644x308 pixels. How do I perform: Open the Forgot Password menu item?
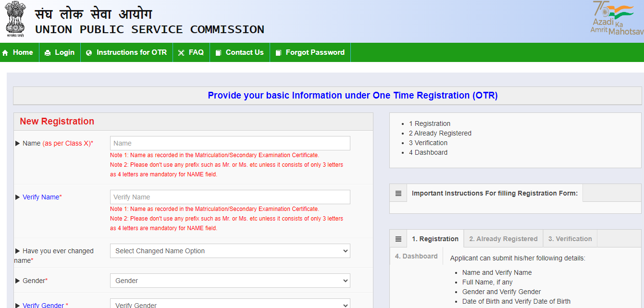pyautogui.click(x=310, y=52)
